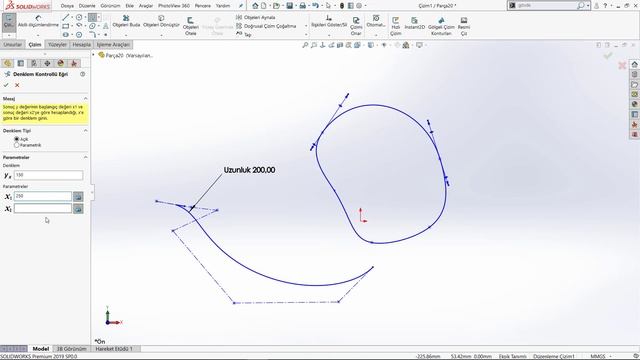Select the Rectangle sketch tool
Screen dimensions: 640x360
click(x=65, y=26)
